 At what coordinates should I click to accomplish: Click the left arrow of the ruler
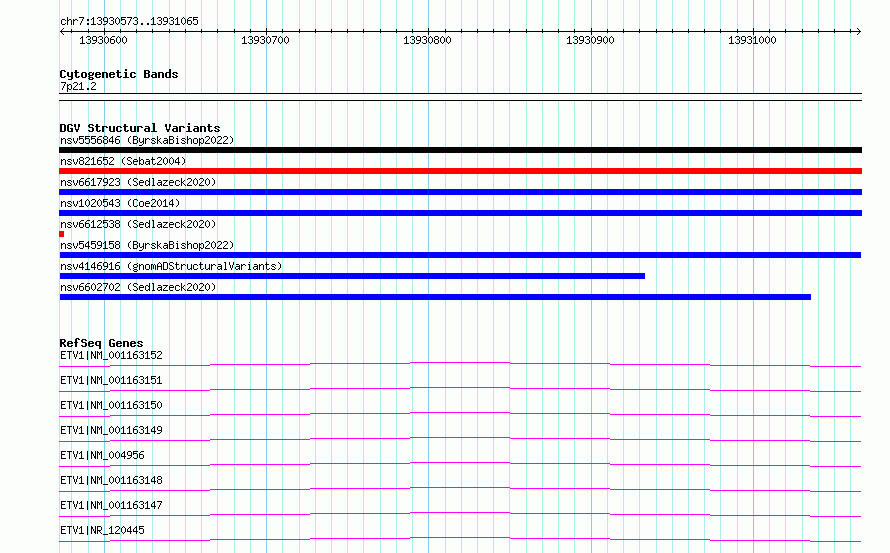[62, 31]
